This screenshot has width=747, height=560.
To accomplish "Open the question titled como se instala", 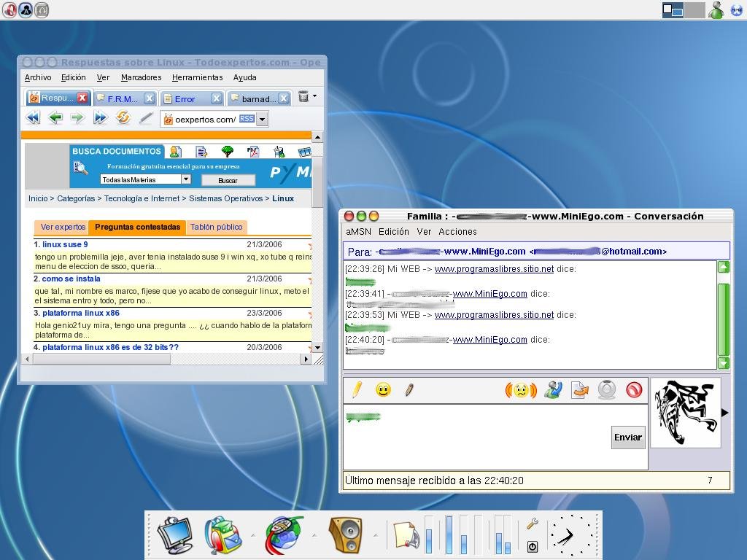I will coord(71,279).
